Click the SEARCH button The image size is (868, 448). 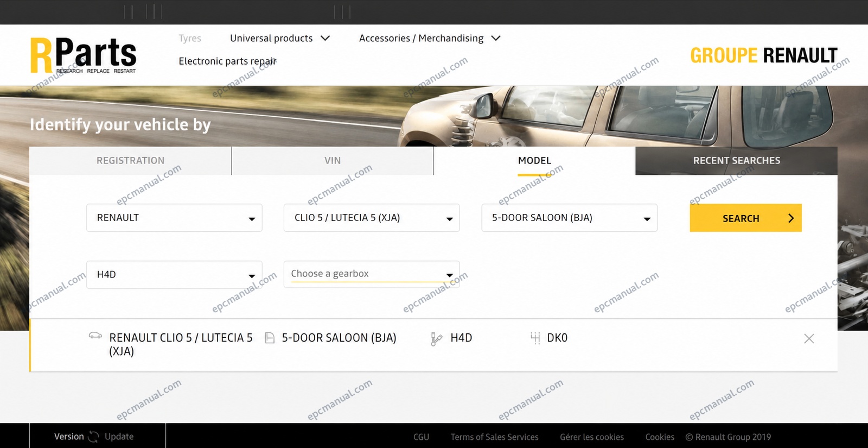745,218
